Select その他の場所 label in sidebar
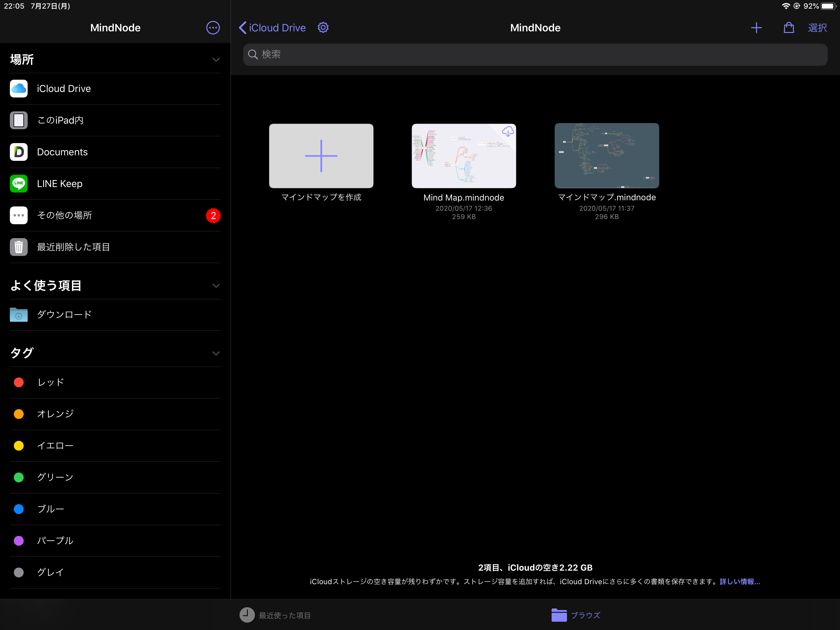 click(65, 215)
